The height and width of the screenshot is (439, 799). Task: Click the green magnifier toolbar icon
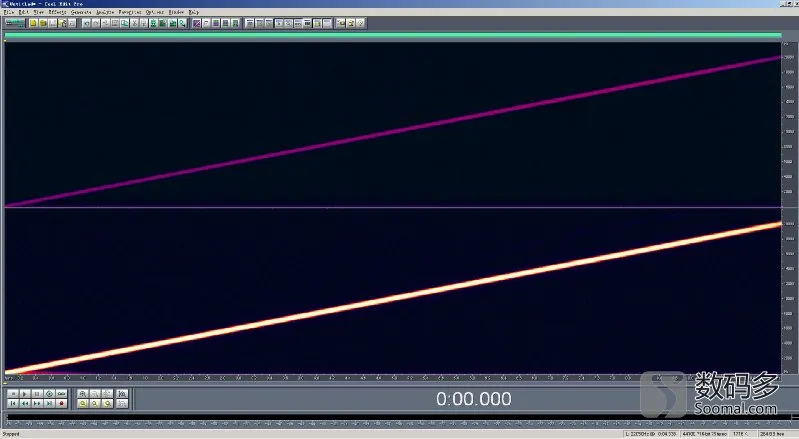click(x=182, y=23)
